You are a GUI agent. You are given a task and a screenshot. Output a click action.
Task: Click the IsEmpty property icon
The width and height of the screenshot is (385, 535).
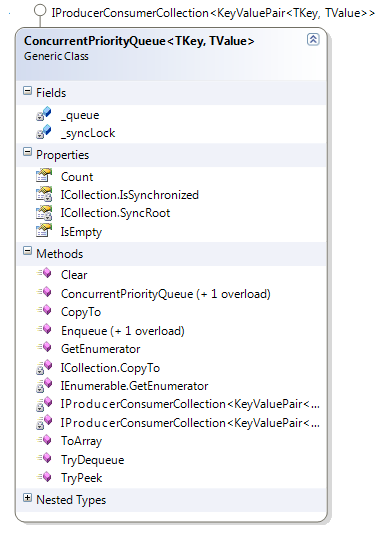(44, 231)
